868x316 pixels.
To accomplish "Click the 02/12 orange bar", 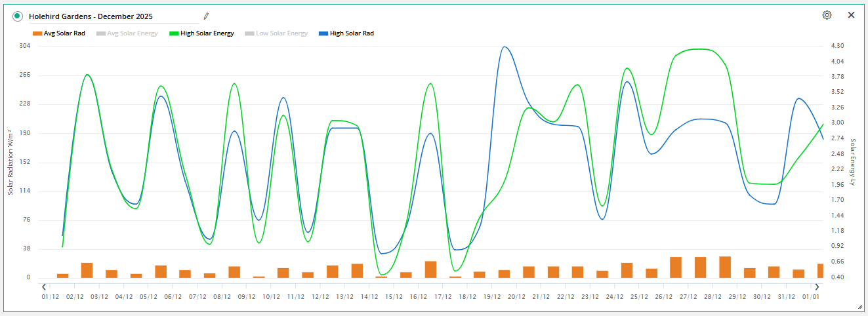I will point(87,270).
